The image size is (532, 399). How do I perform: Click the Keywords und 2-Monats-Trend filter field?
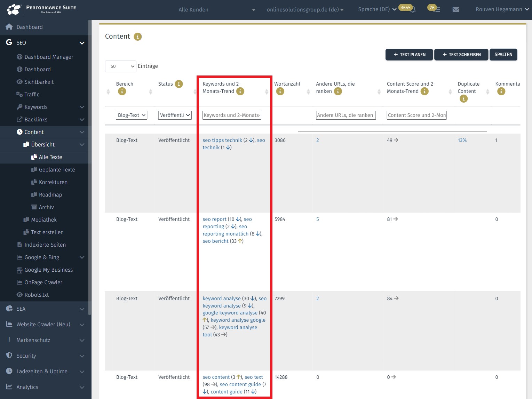coord(232,115)
